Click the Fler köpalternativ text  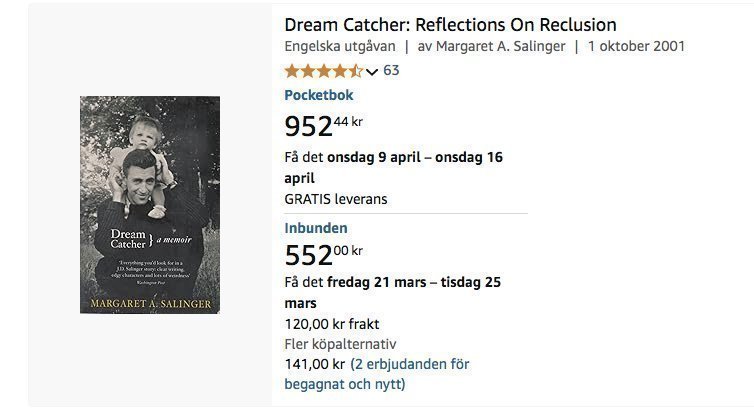click(340, 344)
